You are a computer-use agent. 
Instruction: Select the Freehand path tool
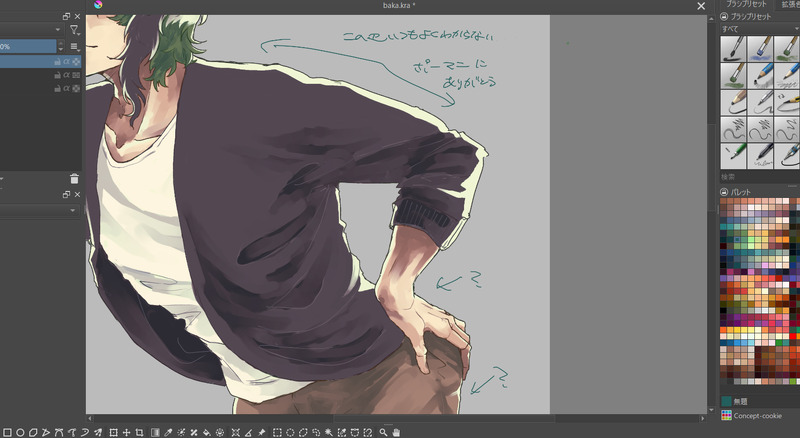click(x=71, y=432)
